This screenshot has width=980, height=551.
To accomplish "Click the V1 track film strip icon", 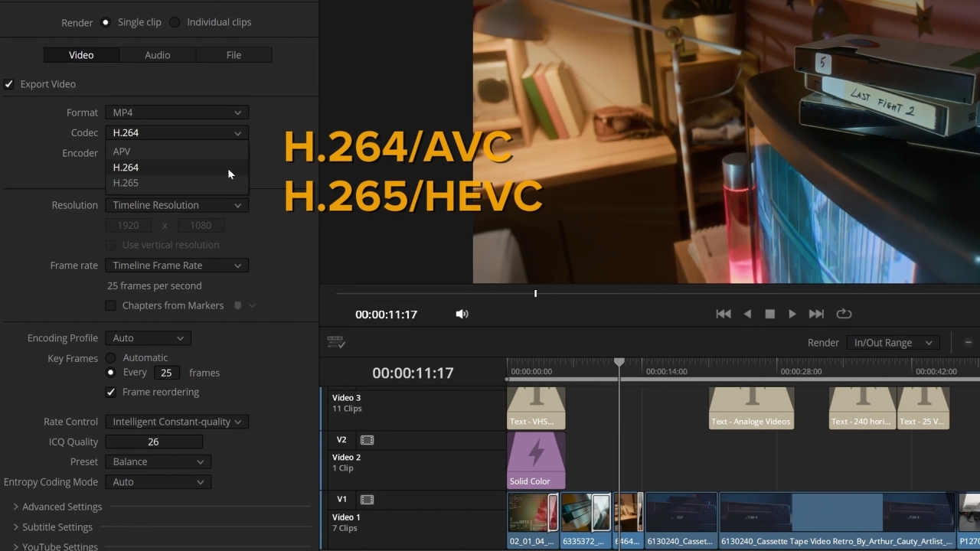I will point(367,500).
